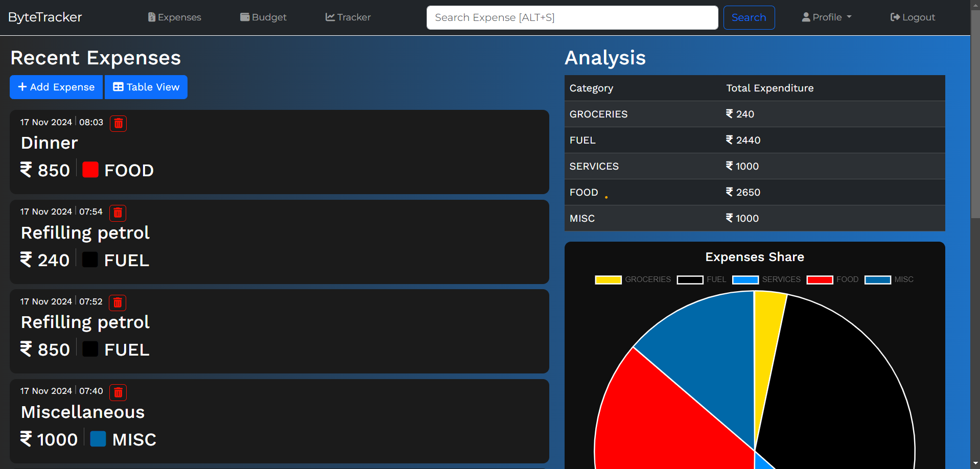
Task: Click the Add Expense button
Action: [56, 87]
